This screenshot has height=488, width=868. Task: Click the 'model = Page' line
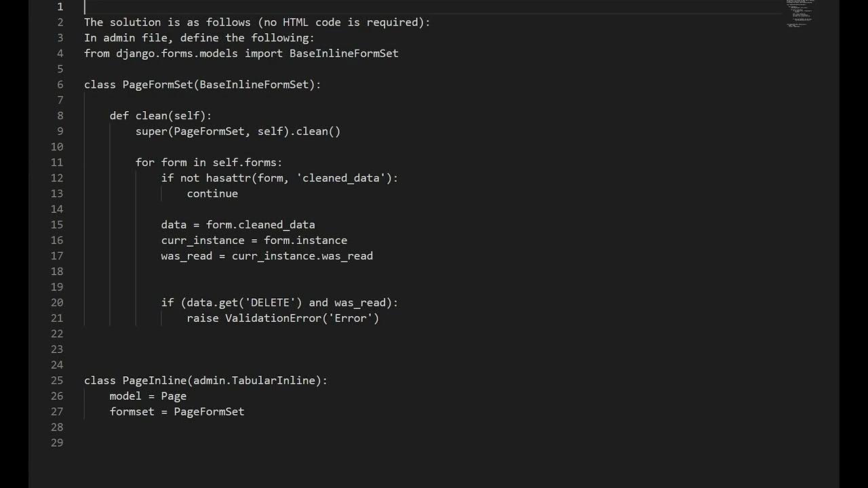tap(148, 396)
